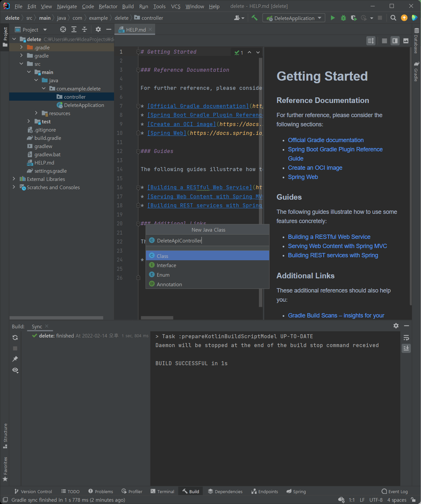Collapse all in Project panel
This screenshot has width=421, height=504.
pos(84,30)
